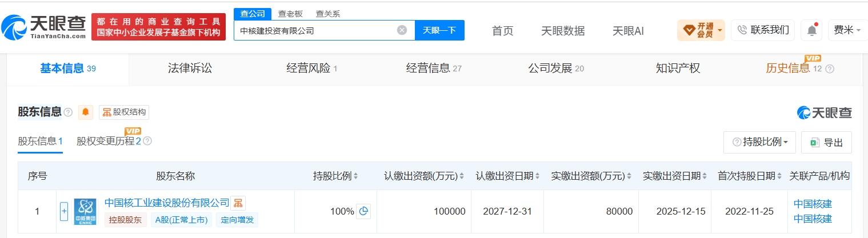Click the CNNC shareholder logo thumbnail
868x238 pixels.
(85, 212)
